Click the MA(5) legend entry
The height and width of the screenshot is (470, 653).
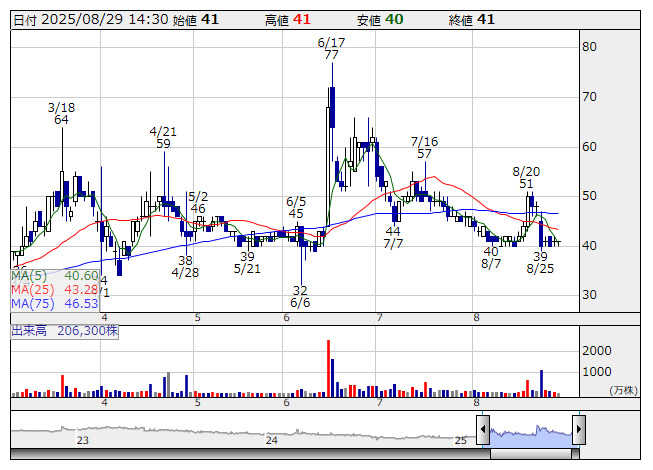pos(55,276)
